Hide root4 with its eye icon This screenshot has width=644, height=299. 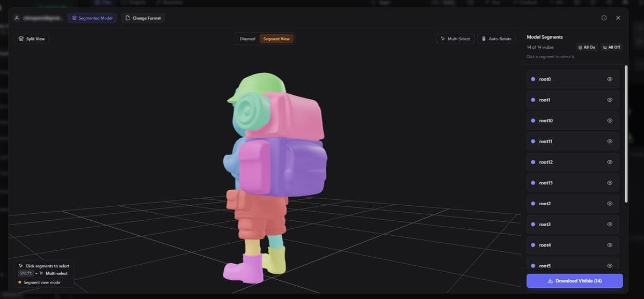pyautogui.click(x=610, y=245)
